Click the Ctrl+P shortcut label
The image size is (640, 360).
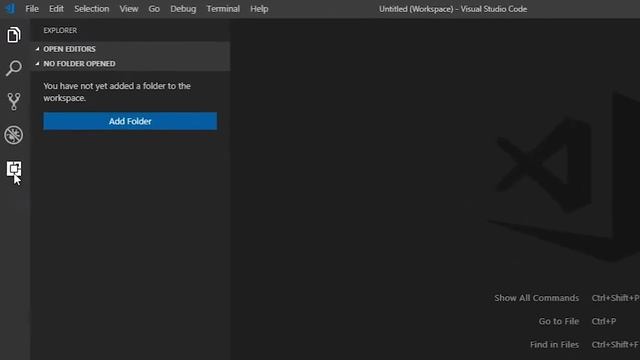(x=604, y=321)
